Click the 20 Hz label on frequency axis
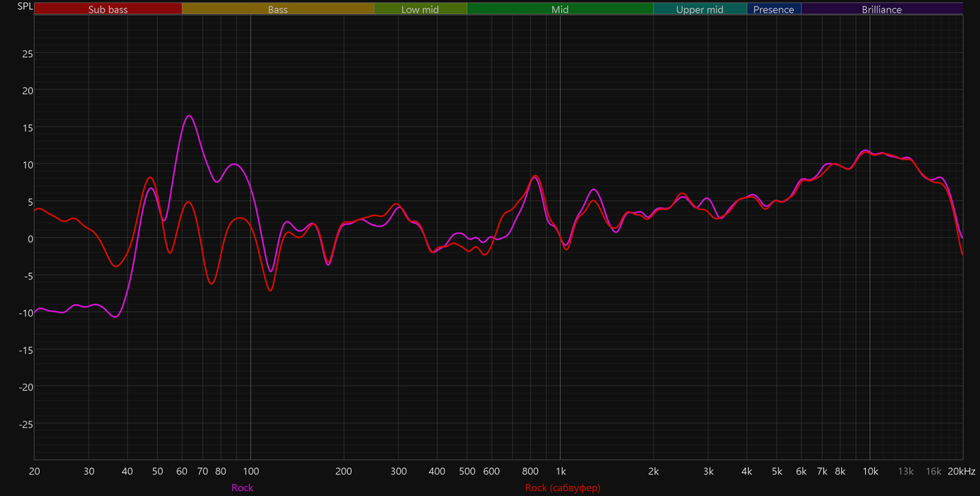The width and height of the screenshot is (980, 496). click(35, 471)
